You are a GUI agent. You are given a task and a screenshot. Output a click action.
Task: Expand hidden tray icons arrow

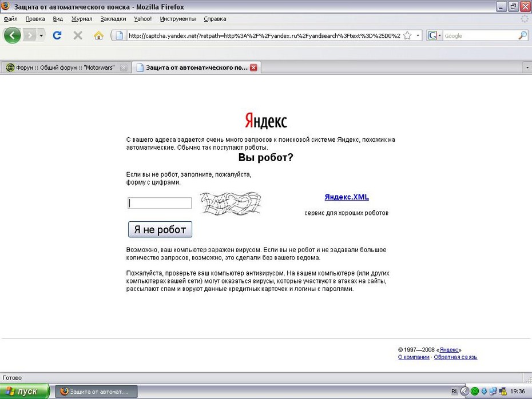tap(464, 392)
